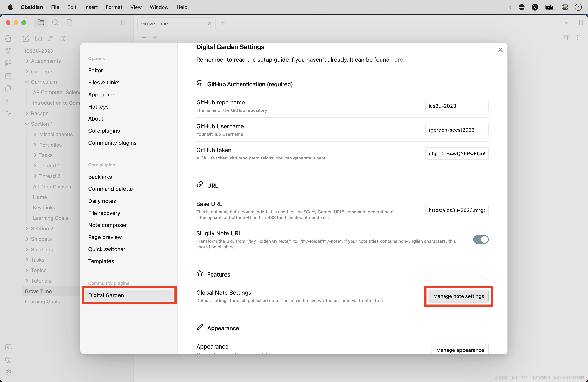Click the Manage appearance button
Image resolution: width=588 pixels, height=382 pixels.
[460, 350]
